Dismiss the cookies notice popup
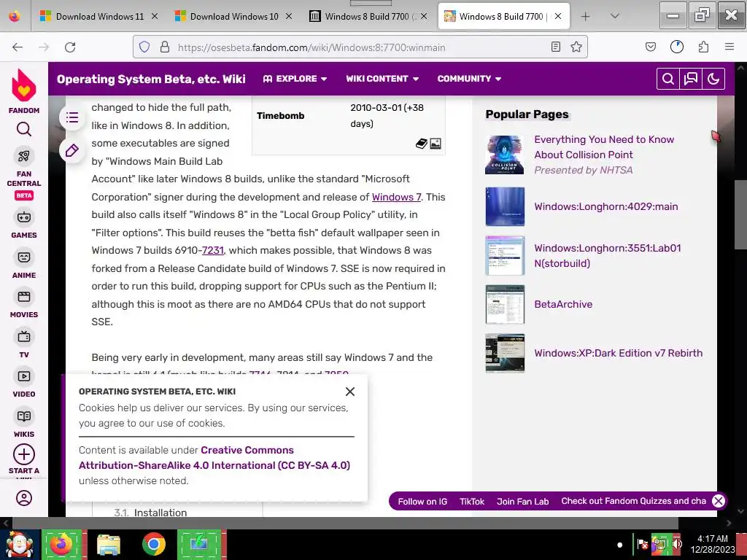 pos(350,392)
